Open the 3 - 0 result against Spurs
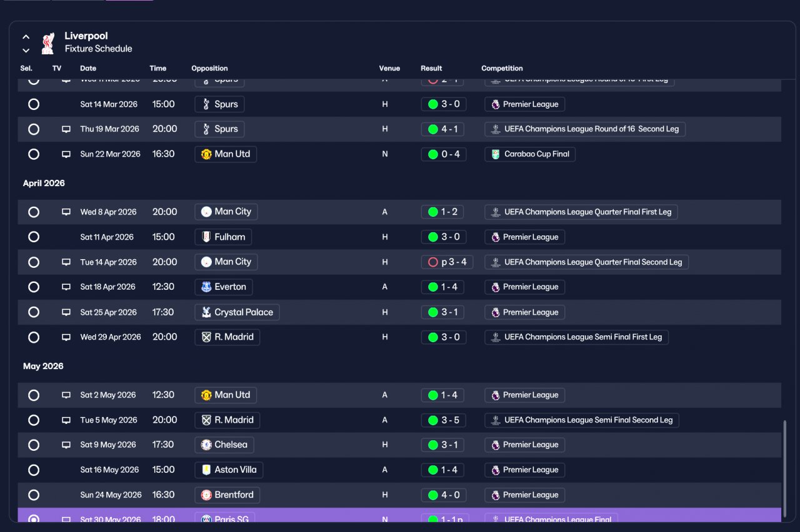Image resolution: width=800 pixels, height=532 pixels. click(x=443, y=104)
